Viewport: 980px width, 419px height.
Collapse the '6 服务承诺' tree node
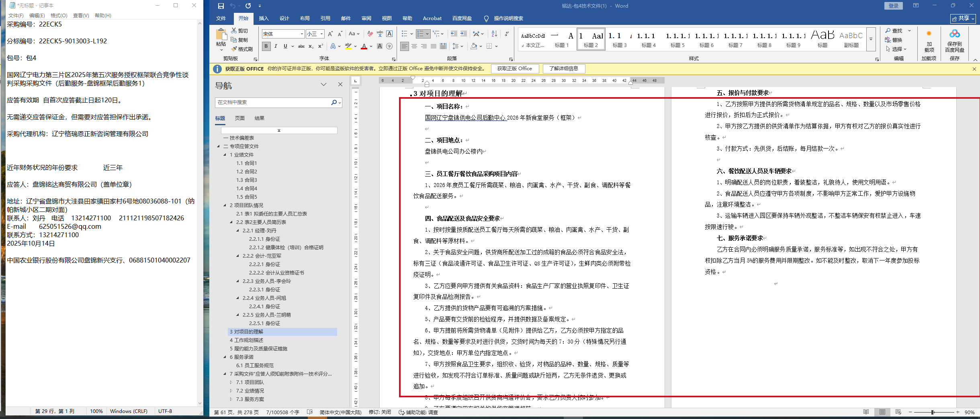225,357
